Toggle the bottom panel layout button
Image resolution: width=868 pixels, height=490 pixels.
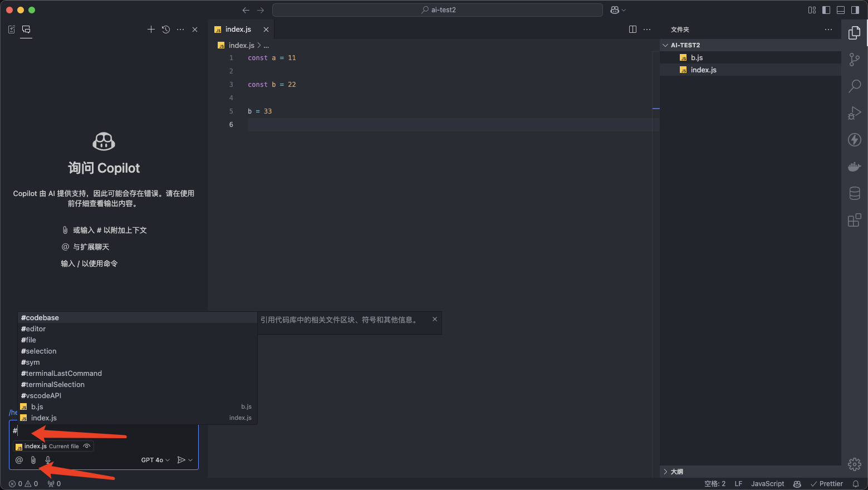pyautogui.click(x=841, y=10)
